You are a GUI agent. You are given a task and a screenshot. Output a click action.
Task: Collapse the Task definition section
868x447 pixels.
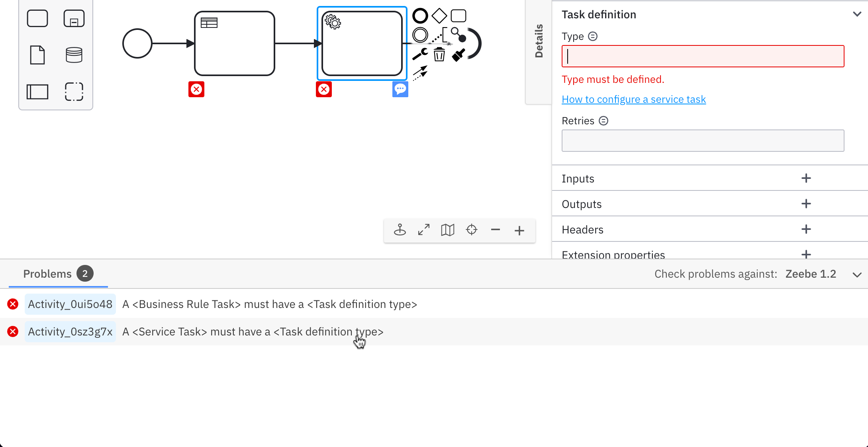[x=857, y=14]
